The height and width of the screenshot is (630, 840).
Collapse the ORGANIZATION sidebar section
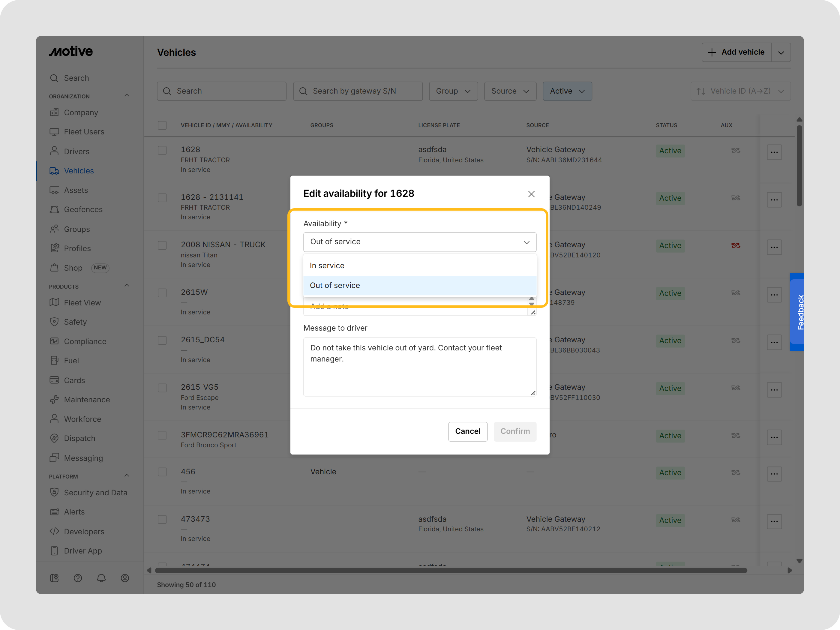point(127,96)
